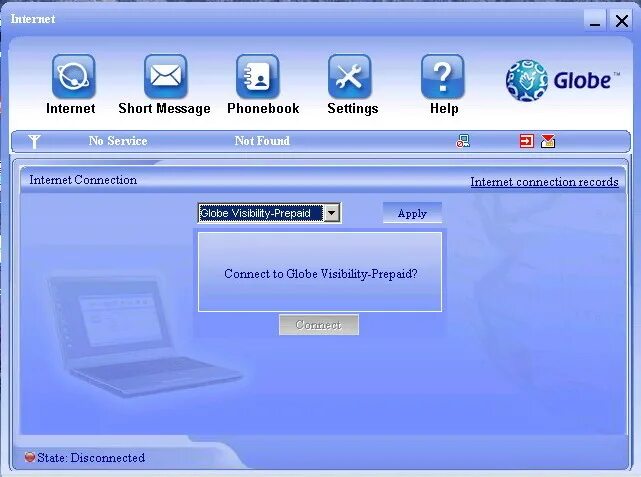
Task: Click the Short Message label
Action: click(164, 108)
